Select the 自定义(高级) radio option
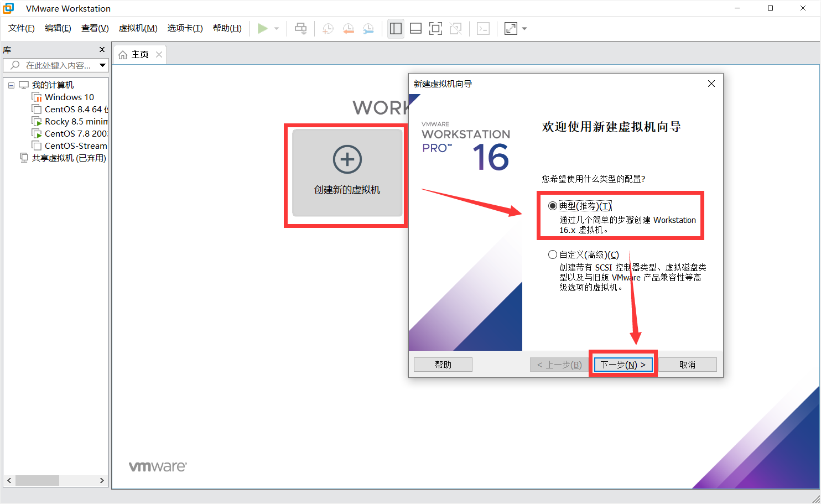 [552, 254]
